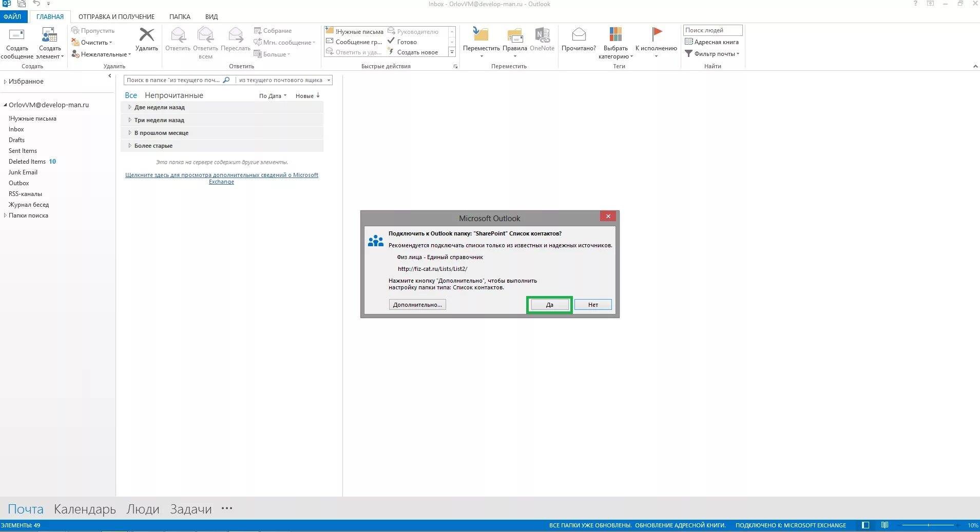Click the reading view icon in status bar
Screen dimensions: 980x532
(885, 525)
